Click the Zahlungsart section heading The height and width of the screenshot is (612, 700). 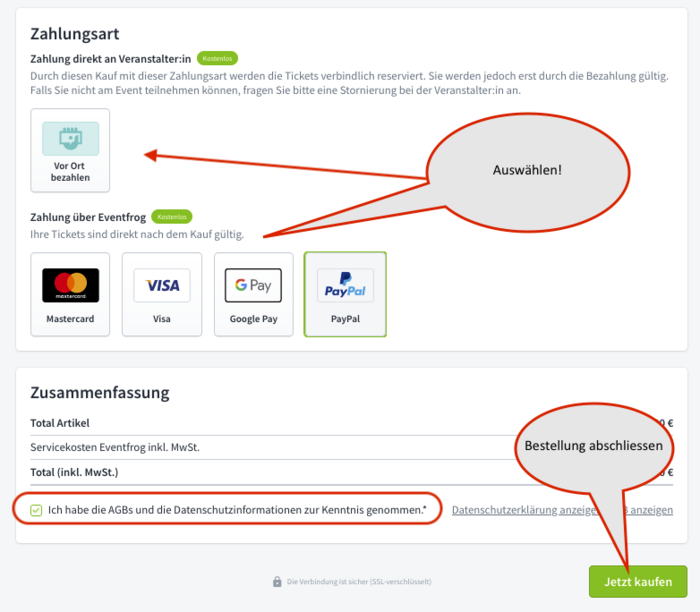pyautogui.click(x=75, y=34)
